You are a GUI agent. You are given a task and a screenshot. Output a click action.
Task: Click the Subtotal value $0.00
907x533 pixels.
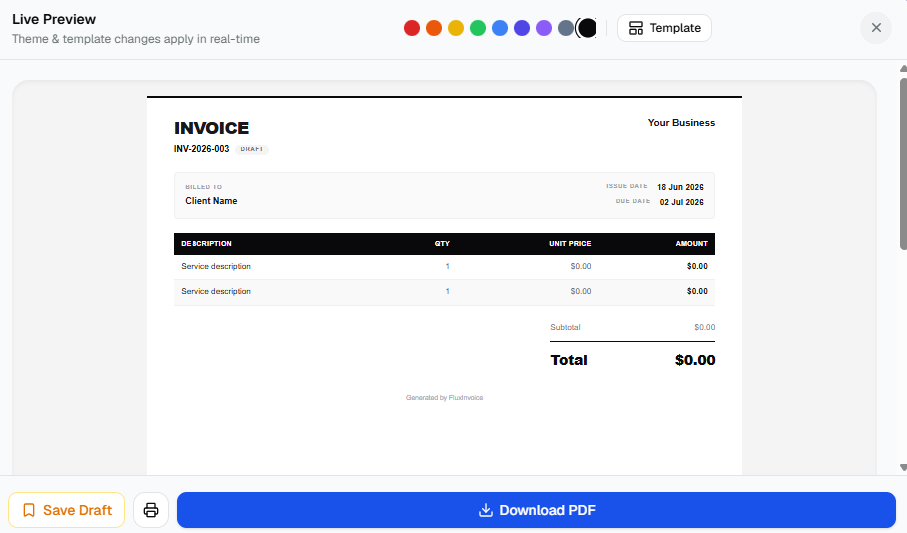(705, 327)
